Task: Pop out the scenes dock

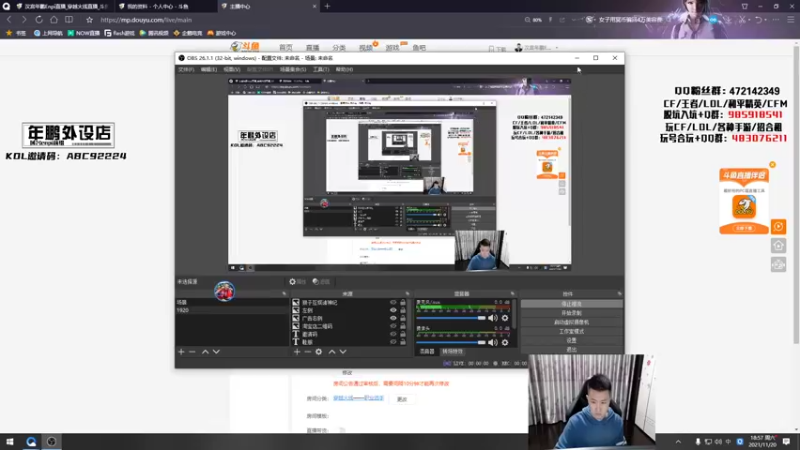Action: 284,294
